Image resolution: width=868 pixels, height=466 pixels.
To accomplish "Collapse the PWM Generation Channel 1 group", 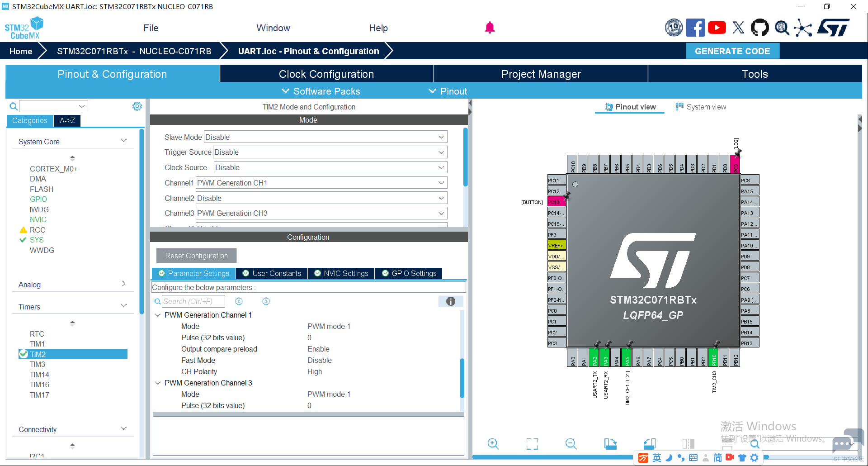I will point(158,315).
